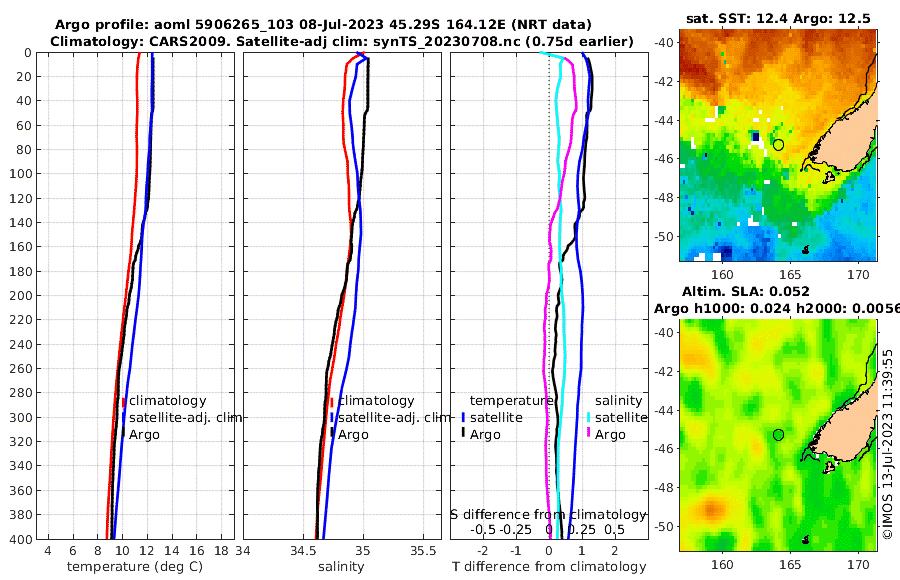Click magenta salinity Argo legend swatch
The image size is (900, 580).
pos(588,435)
